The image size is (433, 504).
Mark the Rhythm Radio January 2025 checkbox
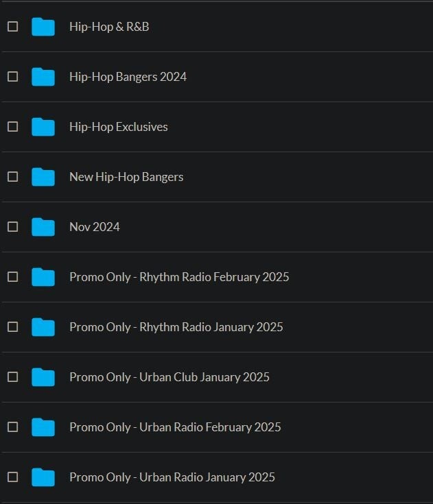(x=12, y=327)
